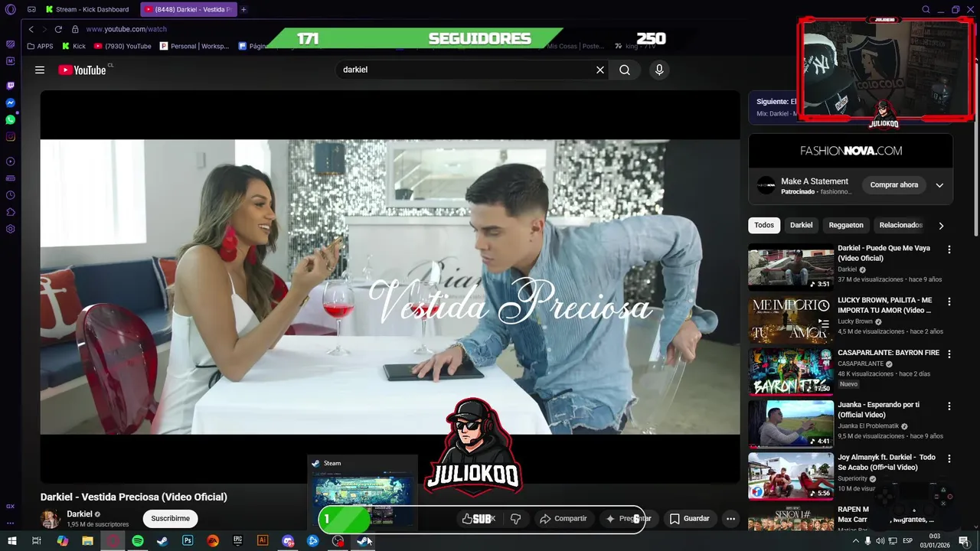The image size is (980, 551).
Task: Open Spotify from the taskbar
Action: pos(138,541)
